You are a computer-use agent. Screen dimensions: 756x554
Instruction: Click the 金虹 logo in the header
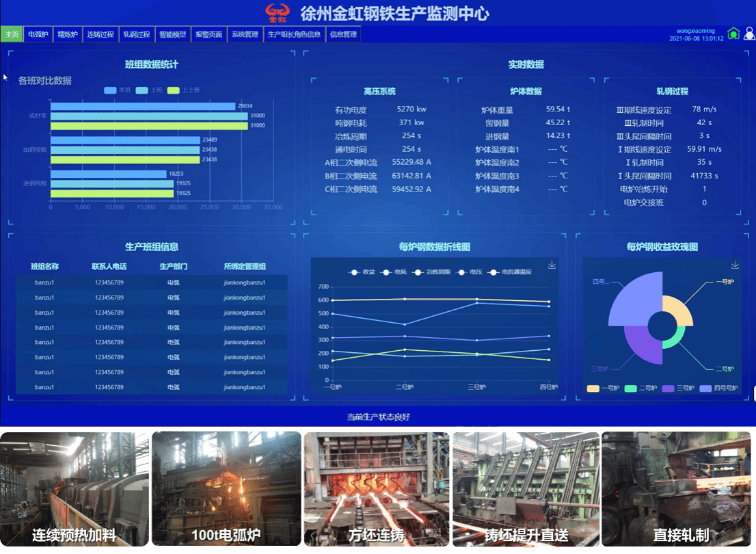278,12
